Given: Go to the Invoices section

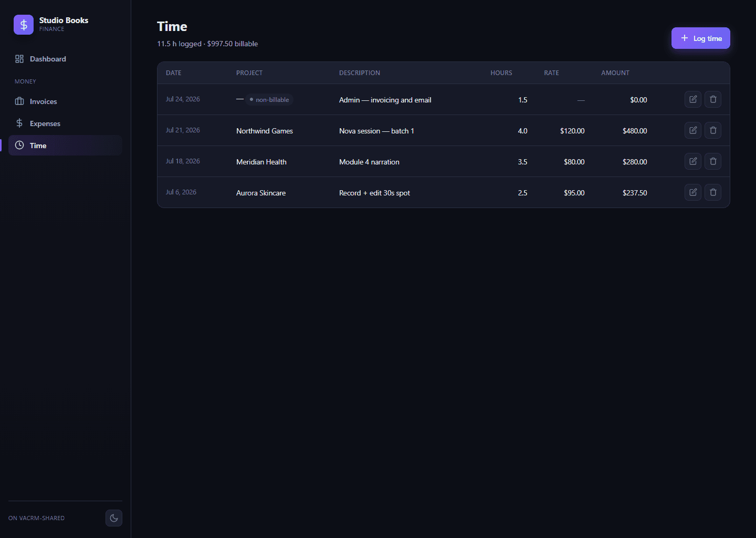Looking at the screenshot, I should pos(65,101).
